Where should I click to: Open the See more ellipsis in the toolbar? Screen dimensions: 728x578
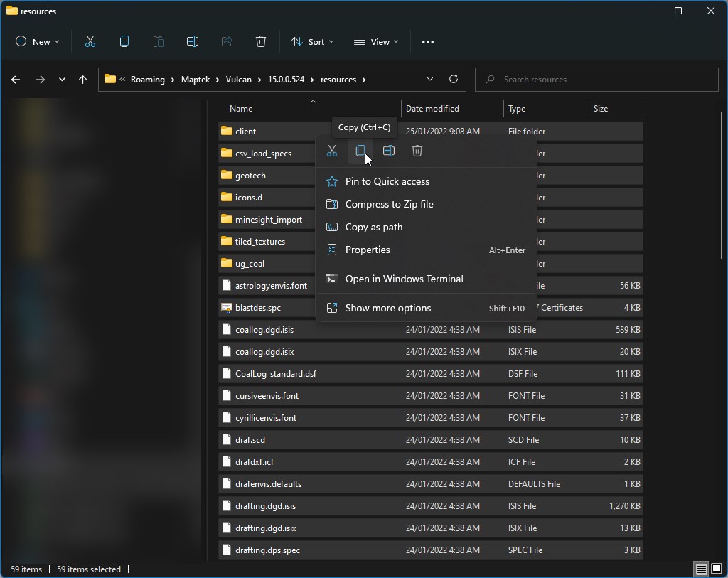(x=427, y=42)
